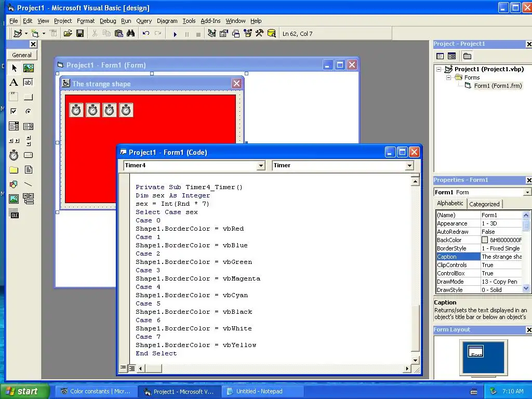Open the Data View Window icon
The image size is (532, 399).
[x=272, y=34]
